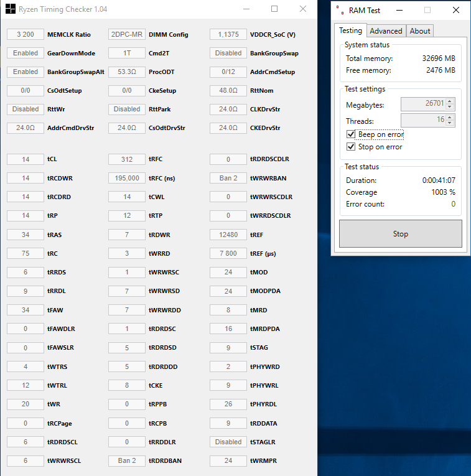Click the Total memory value 32696 MB
The width and height of the screenshot is (471, 476).
click(439, 58)
